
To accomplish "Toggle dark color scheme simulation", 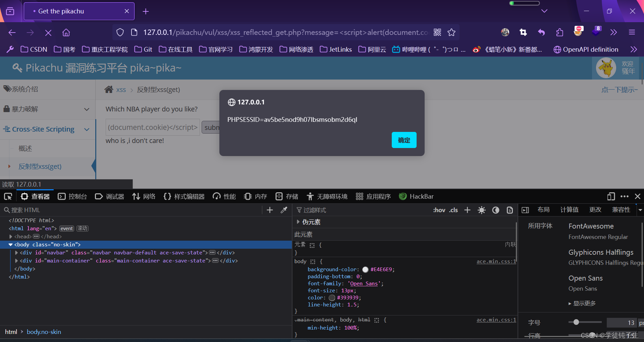I will click(496, 210).
